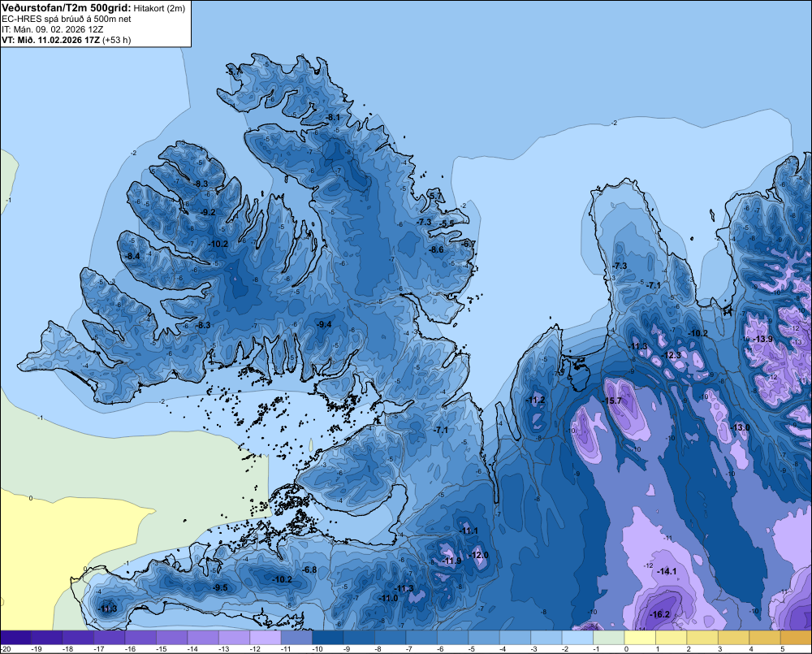The width and height of the screenshot is (812, 654).
Task: Click the 'EC-HRES spá brúuð á 500m net' line
Action: [x=67, y=19]
